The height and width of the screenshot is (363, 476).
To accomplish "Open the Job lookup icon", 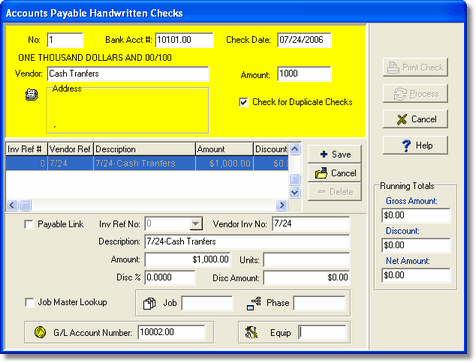I will click(149, 303).
